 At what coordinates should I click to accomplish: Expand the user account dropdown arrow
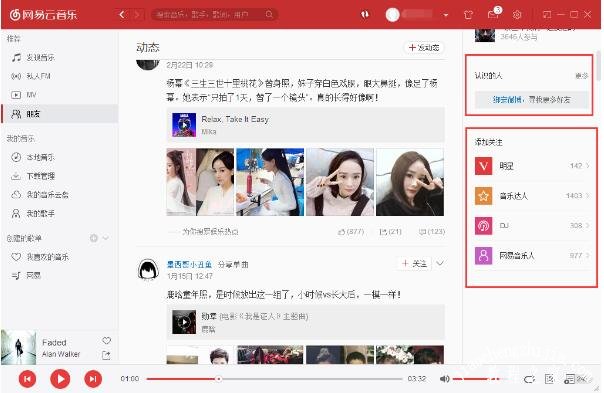tap(446, 15)
